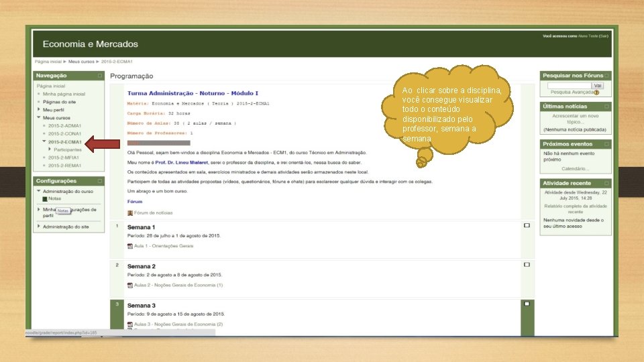
Task: Expand the Meu perfil tree node
Action: point(39,109)
